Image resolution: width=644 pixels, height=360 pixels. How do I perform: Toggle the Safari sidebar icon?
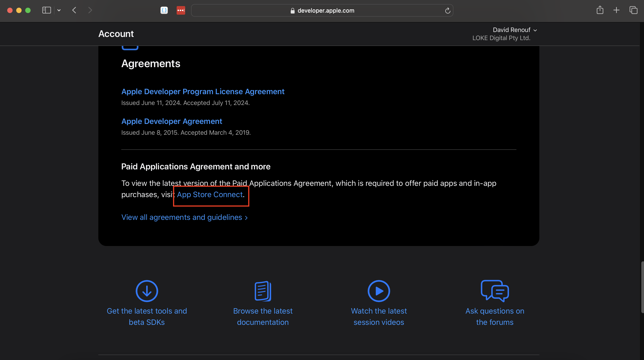tap(47, 10)
